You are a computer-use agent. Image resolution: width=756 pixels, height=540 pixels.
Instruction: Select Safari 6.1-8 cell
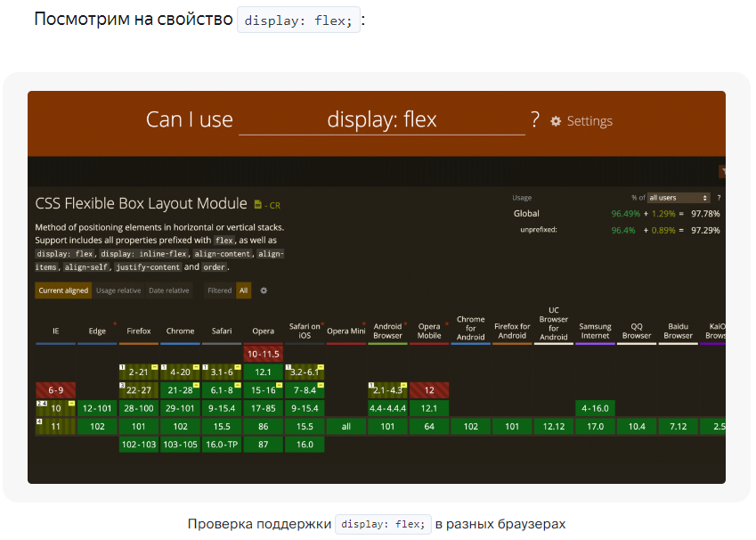pos(222,390)
